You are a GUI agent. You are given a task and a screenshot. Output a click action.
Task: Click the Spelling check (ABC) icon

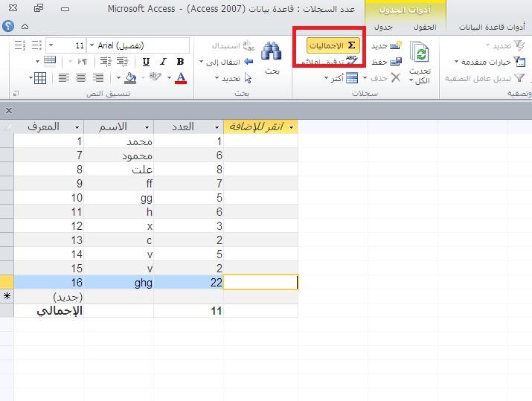coord(351,61)
